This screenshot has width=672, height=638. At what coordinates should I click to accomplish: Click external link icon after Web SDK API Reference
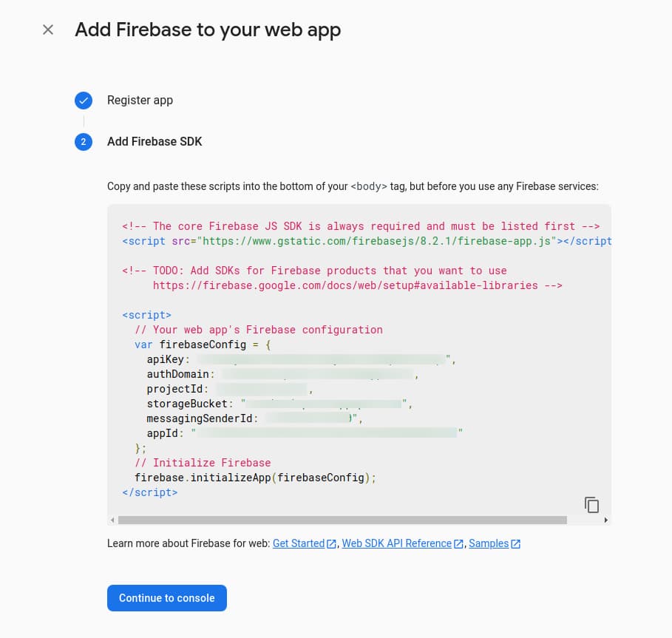click(458, 543)
